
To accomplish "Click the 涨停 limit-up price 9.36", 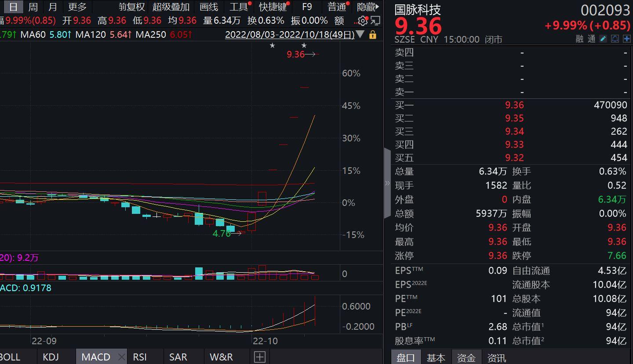I will [498, 256].
